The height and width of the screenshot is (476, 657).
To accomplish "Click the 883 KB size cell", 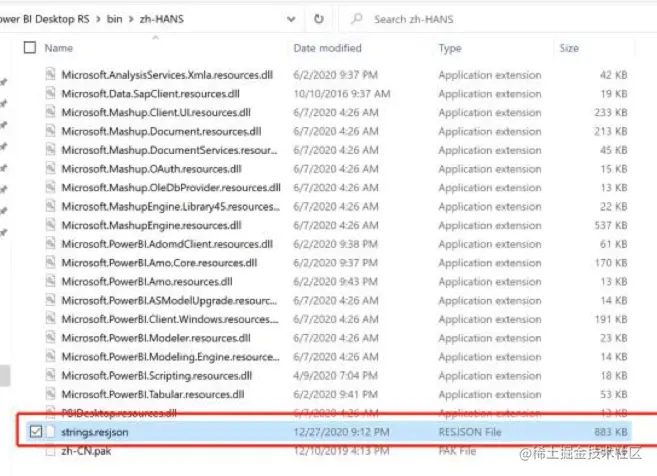I will pos(610,432).
